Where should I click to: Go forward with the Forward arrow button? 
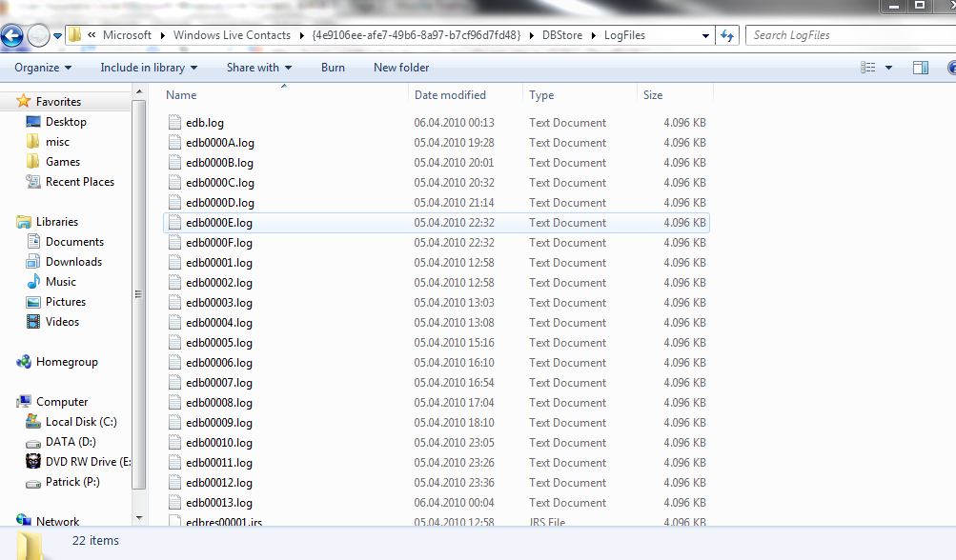(38, 36)
